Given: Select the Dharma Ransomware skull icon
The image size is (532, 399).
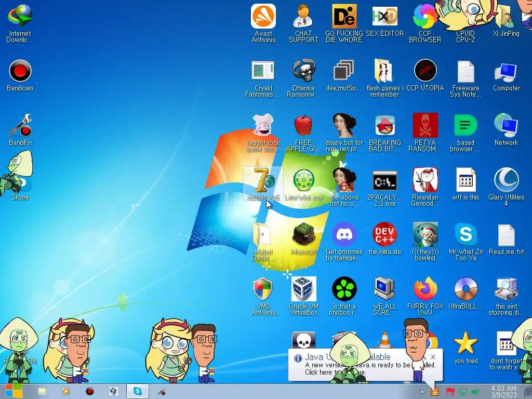Looking at the screenshot, I should tap(303, 79).
